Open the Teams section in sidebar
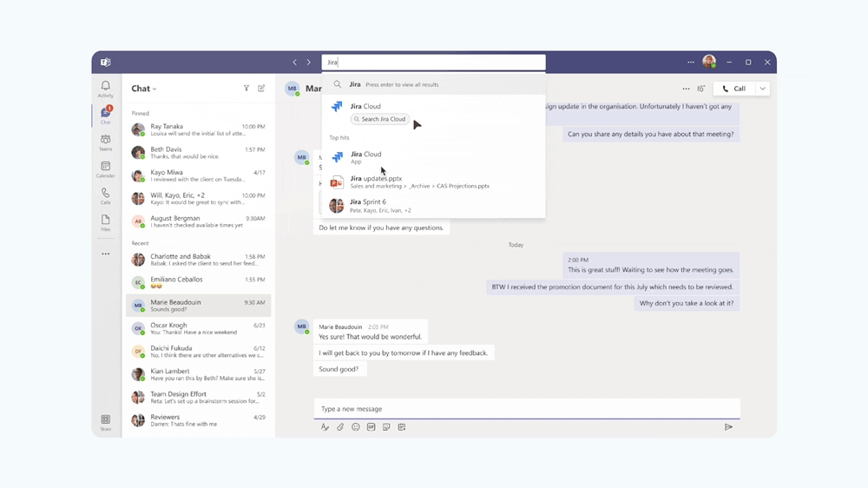This screenshot has width=868, height=488. tap(105, 142)
